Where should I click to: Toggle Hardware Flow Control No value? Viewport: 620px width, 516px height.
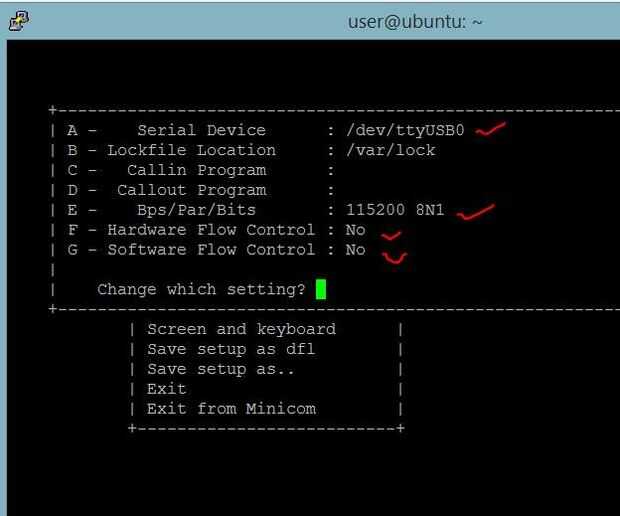355,230
